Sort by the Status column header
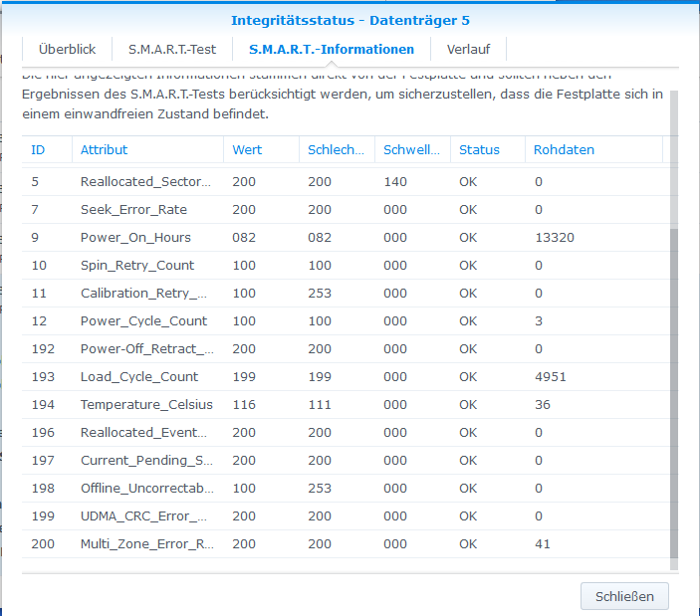This screenshot has width=700, height=616. [488, 150]
